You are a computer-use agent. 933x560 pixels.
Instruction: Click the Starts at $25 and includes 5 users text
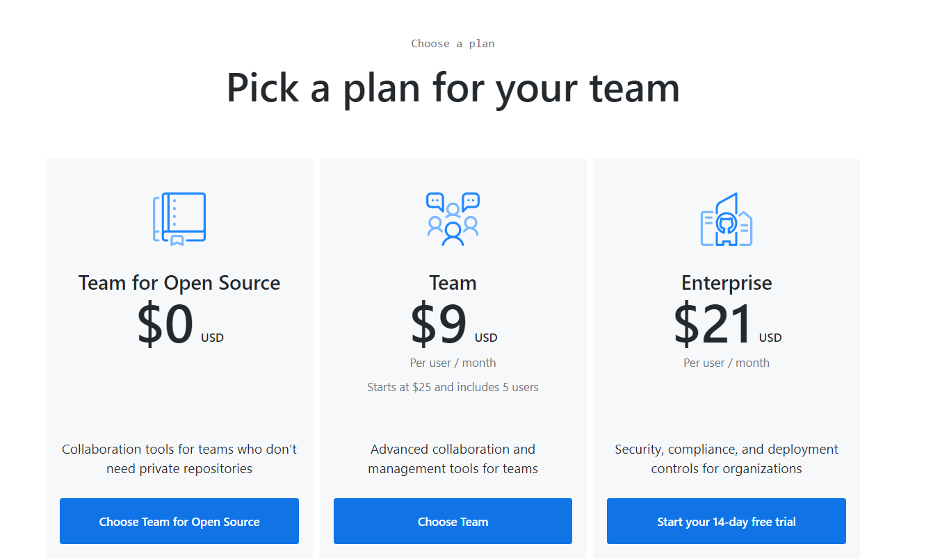pyautogui.click(x=453, y=387)
